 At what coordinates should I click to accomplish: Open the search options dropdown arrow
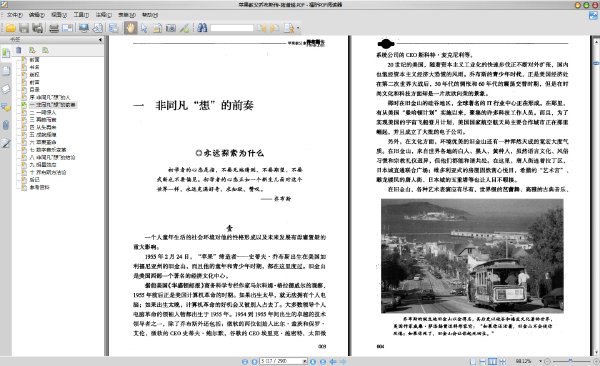coord(298,28)
